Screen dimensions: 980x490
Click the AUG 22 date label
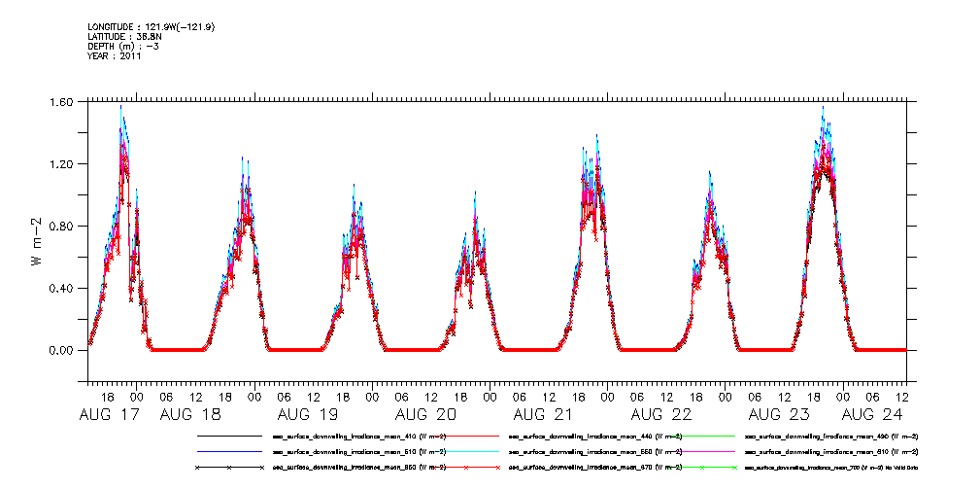pyautogui.click(x=661, y=415)
